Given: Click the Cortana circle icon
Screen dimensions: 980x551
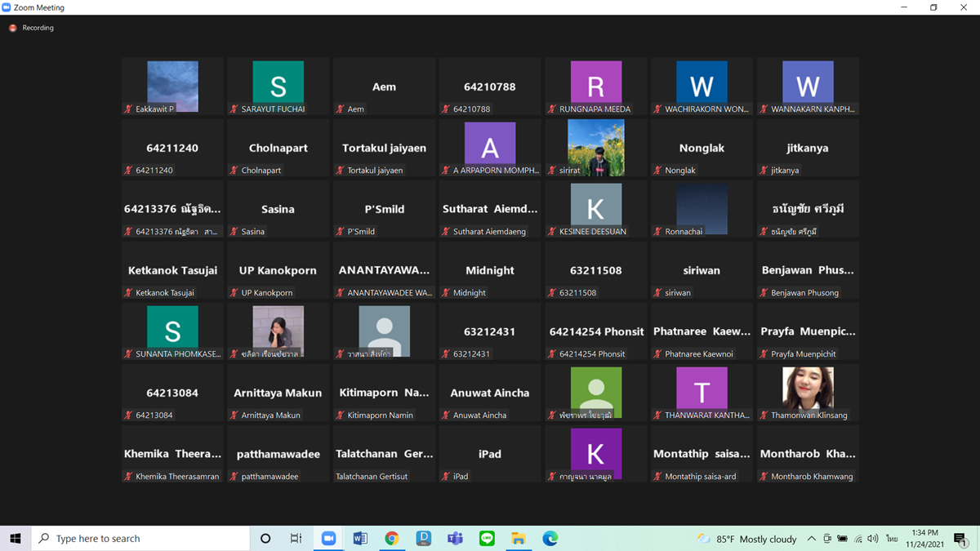Looking at the screenshot, I should pos(265,539).
